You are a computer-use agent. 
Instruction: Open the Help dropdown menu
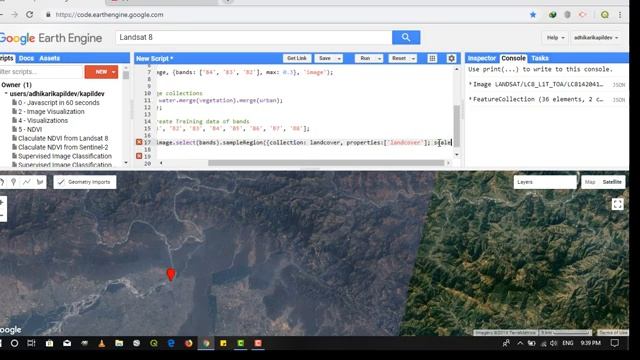click(556, 38)
